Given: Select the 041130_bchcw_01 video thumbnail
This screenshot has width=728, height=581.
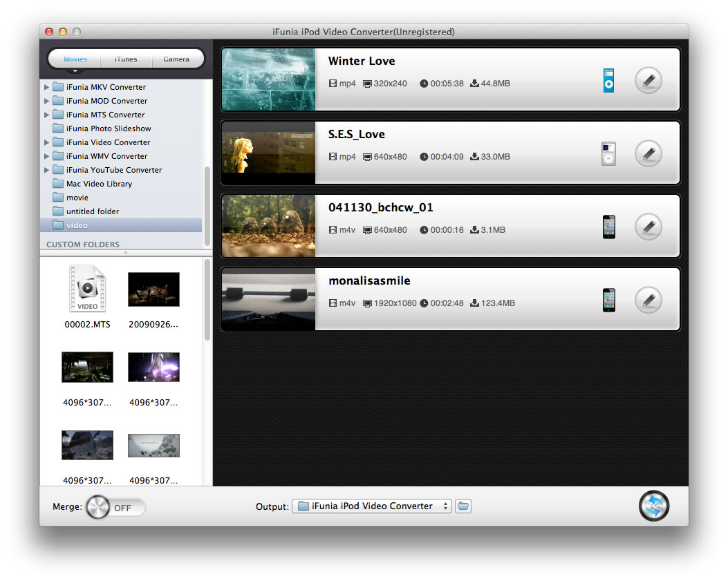Looking at the screenshot, I should point(268,226).
